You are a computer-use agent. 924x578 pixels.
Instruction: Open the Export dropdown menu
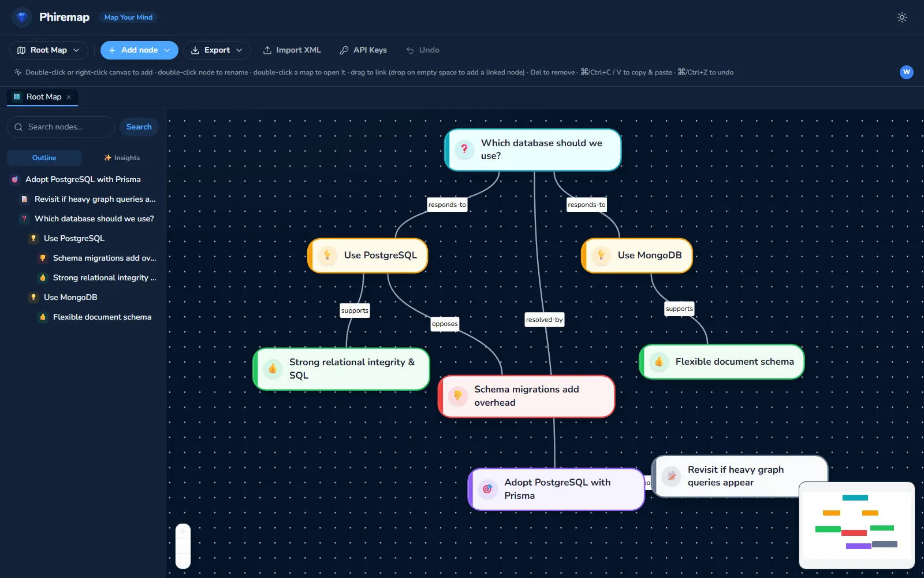[x=217, y=50]
